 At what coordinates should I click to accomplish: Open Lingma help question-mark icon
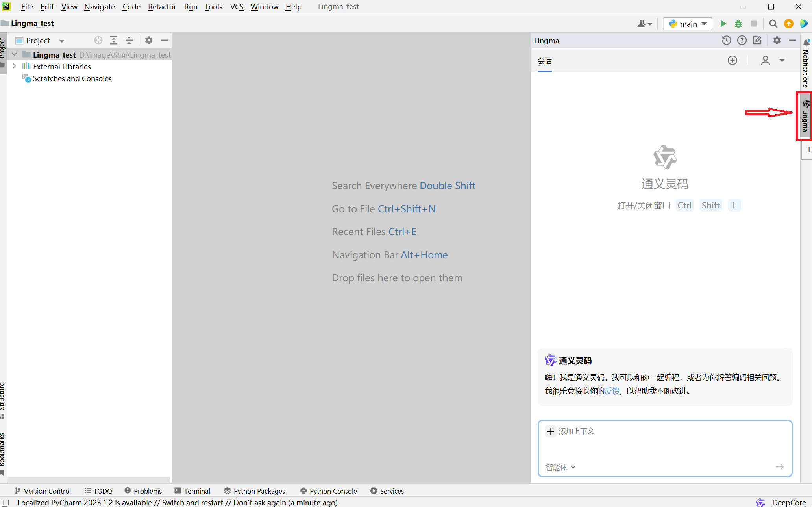click(742, 40)
